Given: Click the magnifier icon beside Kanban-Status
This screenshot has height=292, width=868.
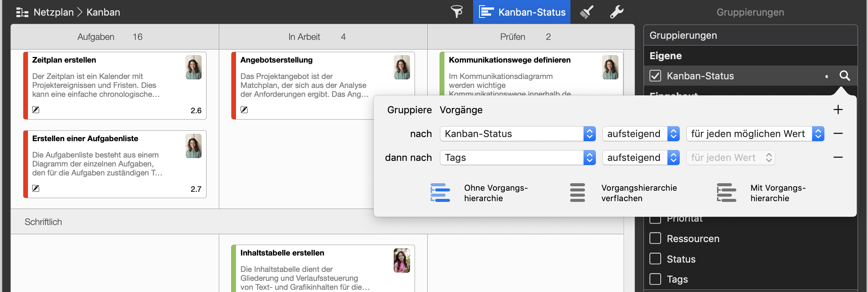Looking at the screenshot, I should point(845,76).
